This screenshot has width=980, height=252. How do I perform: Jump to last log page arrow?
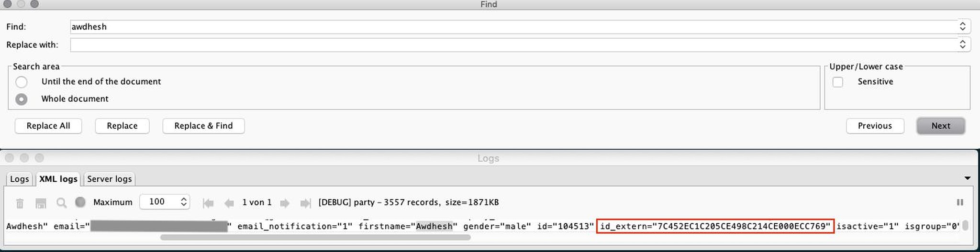[x=305, y=203]
